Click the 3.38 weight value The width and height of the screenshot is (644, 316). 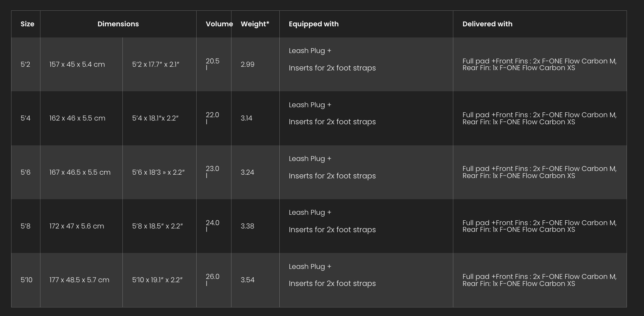coord(247,226)
